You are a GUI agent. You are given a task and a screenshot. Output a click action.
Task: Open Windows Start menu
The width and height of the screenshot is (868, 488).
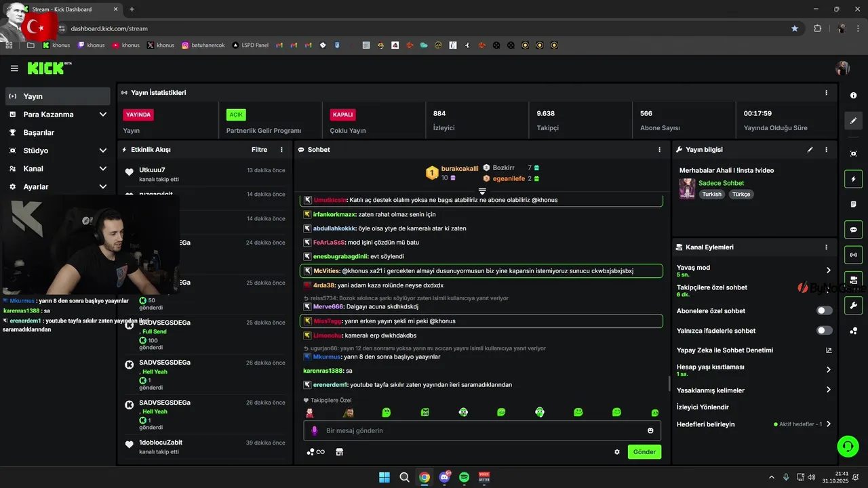(x=384, y=477)
